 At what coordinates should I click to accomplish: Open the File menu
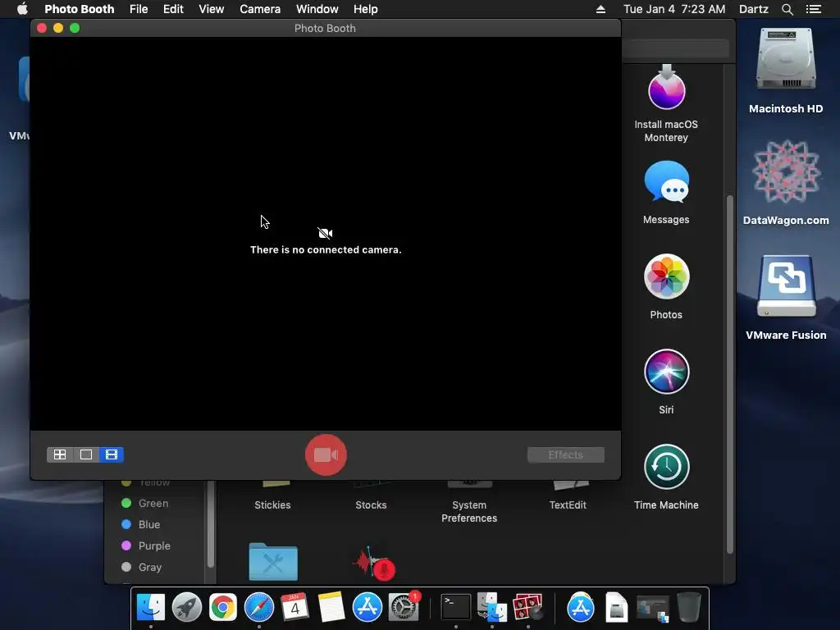click(x=139, y=9)
